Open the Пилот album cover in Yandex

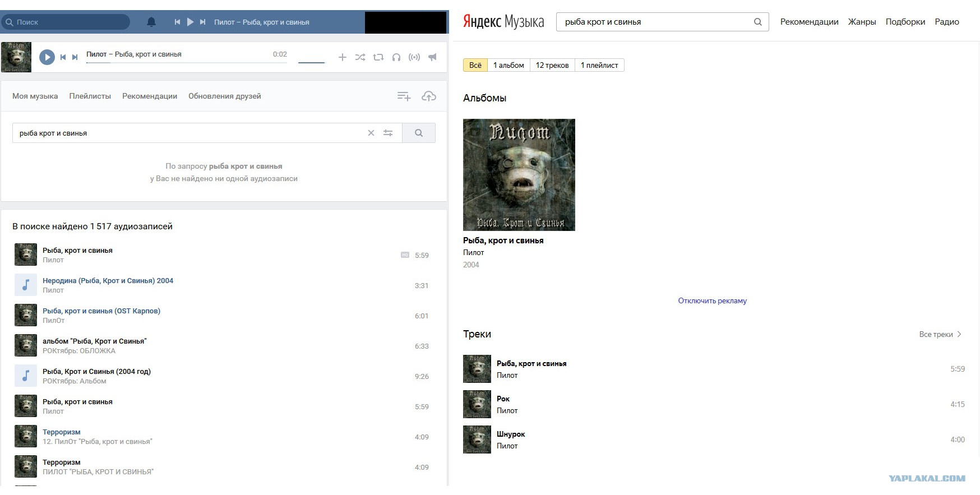[519, 175]
